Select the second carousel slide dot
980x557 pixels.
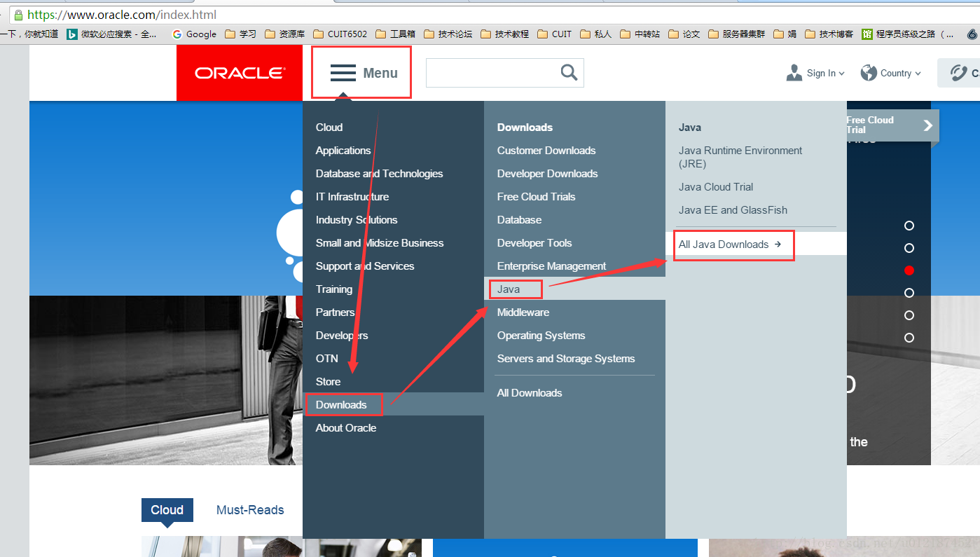pyautogui.click(x=909, y=248)
